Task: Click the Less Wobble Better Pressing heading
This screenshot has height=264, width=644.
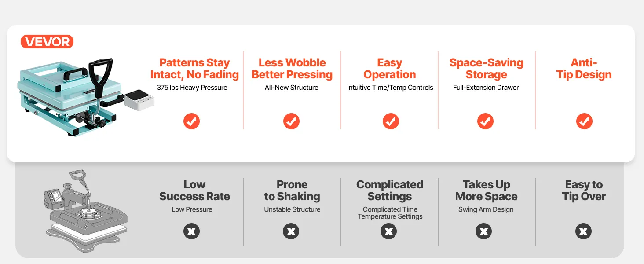Action: [x=292, y=69]
